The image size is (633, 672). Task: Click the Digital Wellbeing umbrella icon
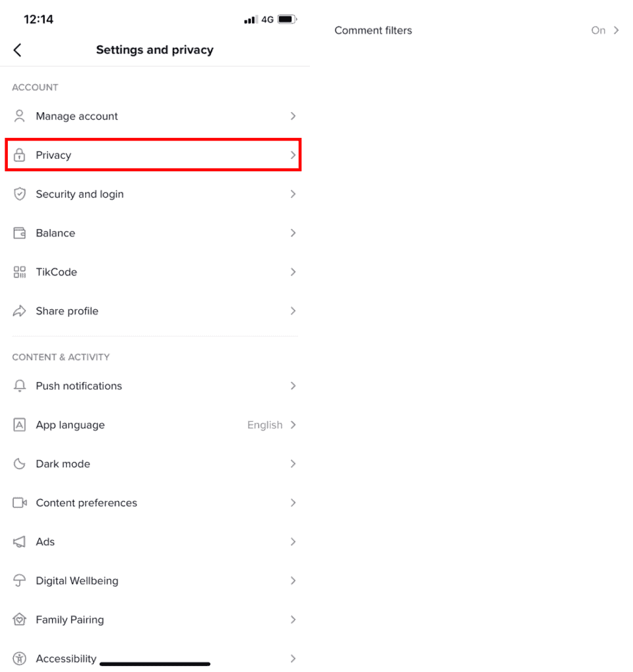19,580
